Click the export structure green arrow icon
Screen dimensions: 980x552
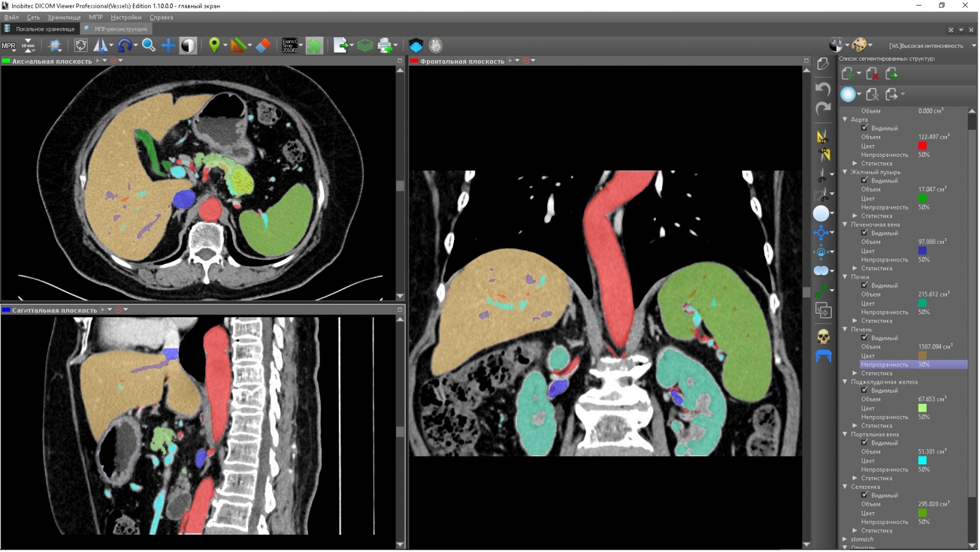pyautogui.click(x=892, y=74)
